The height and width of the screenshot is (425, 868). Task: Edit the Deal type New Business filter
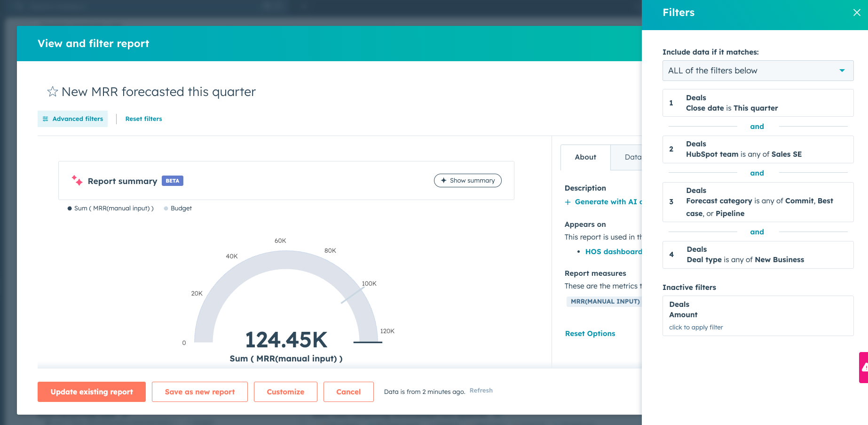tap(758, 255)
